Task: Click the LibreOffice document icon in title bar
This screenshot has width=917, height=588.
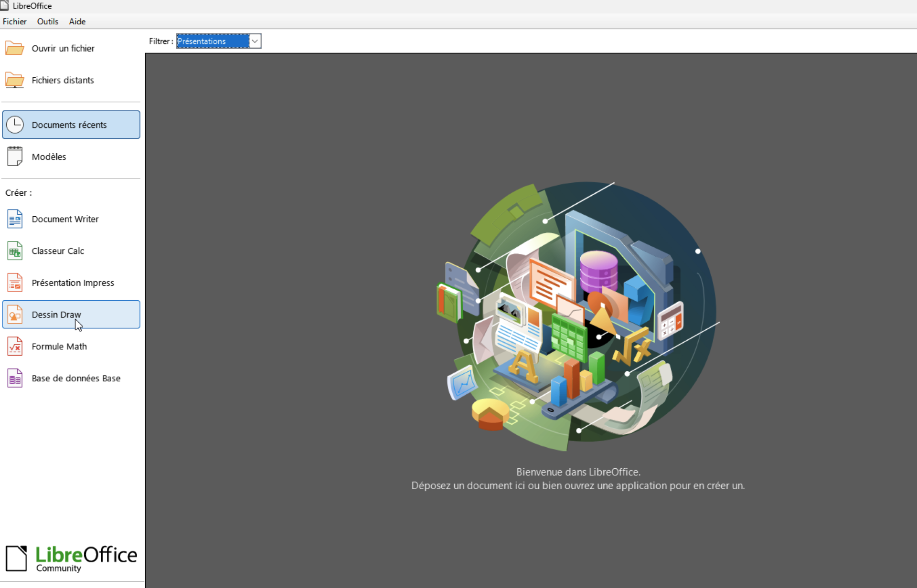Action: pyautogui.click(x=4, y=5)
